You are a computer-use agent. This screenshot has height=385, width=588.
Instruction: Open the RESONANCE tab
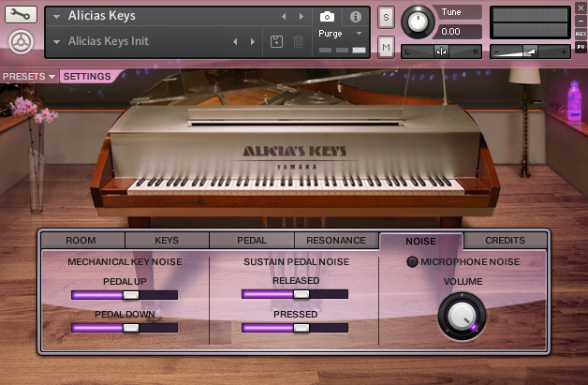[x=336, y=240]
